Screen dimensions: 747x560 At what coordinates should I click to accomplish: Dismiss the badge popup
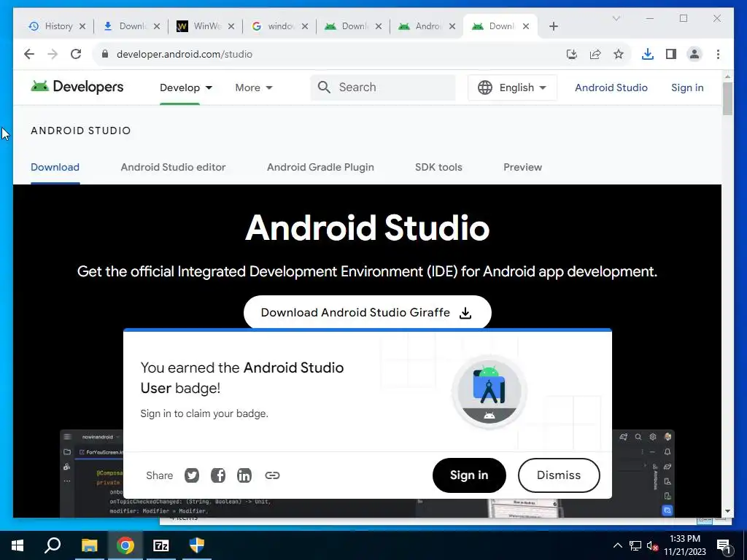click(x=558, y=475)
